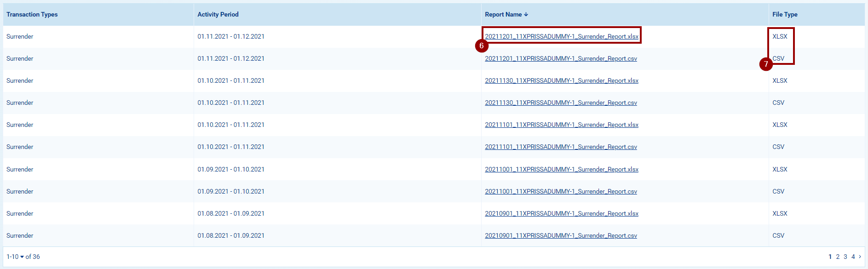The width and height of the screenshot is (868, 269).
Task: Download 20211201 Surrender Report csv file
Action: click(560, 59)
